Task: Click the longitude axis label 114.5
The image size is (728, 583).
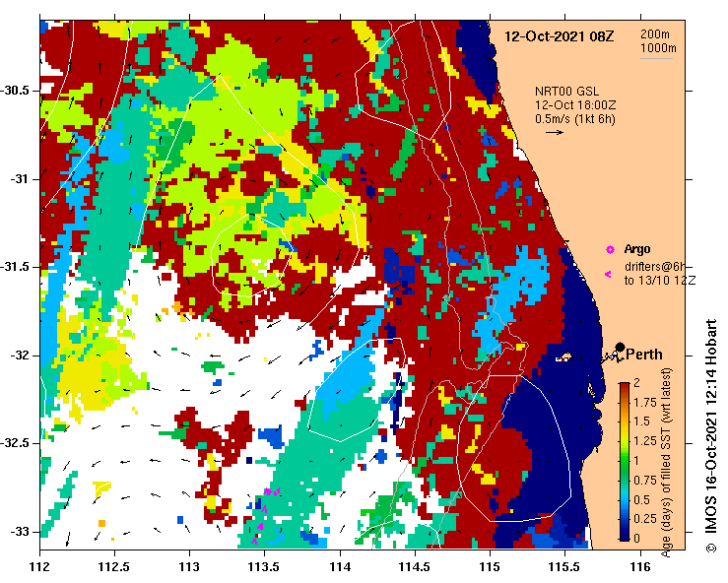Action: pos(415,567)
